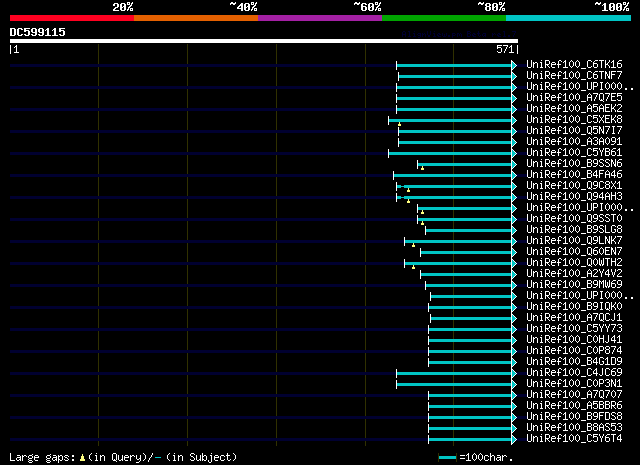The image size is (640, 465).
Task: Open the UniRef100_C5XEK8 hit
Action: [574, 120]
